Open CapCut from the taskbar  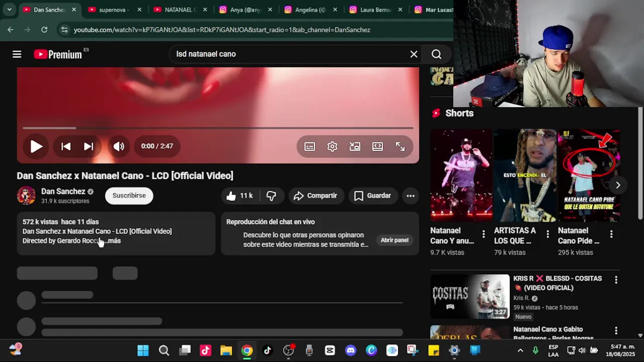[330, 350]
